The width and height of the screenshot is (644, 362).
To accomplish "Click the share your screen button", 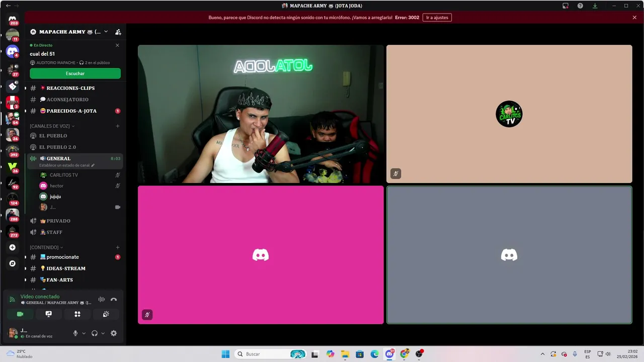I will click(x=49, y=314).
